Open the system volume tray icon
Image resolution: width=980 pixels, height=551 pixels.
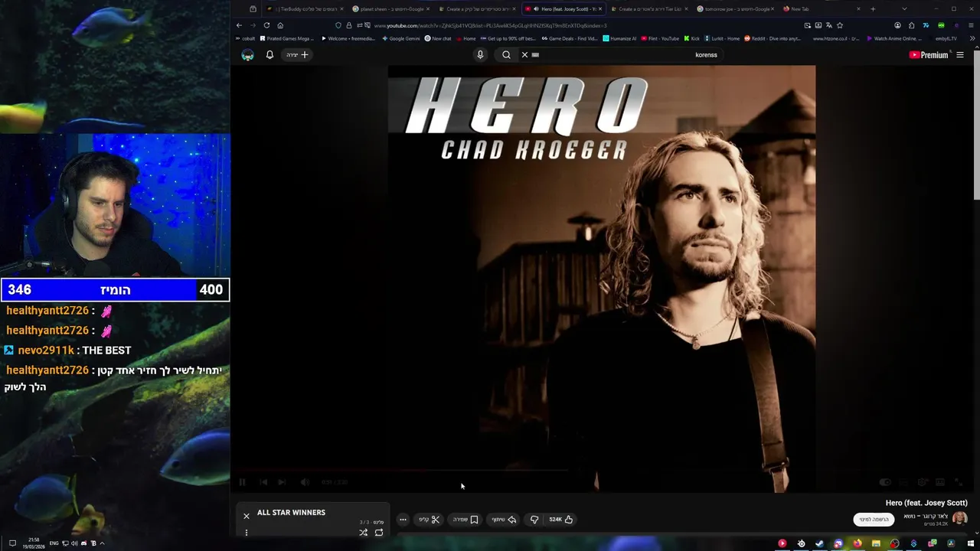(74, 543)
